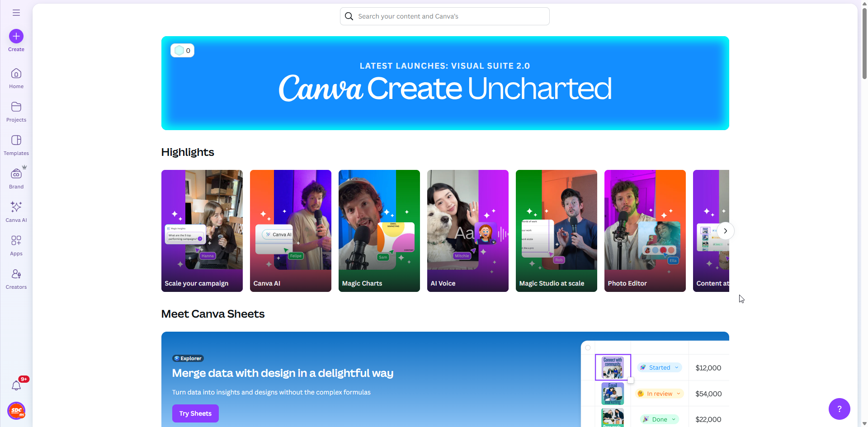Open Templates in sidebar
Image resolution: width=868 pixels, height=427 pixels.
click(x=16, y=145)
